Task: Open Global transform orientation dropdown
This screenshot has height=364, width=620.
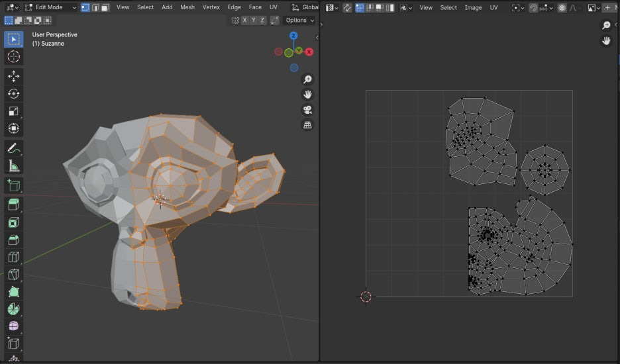Action: pyautogui.click(x=305, y=7)
